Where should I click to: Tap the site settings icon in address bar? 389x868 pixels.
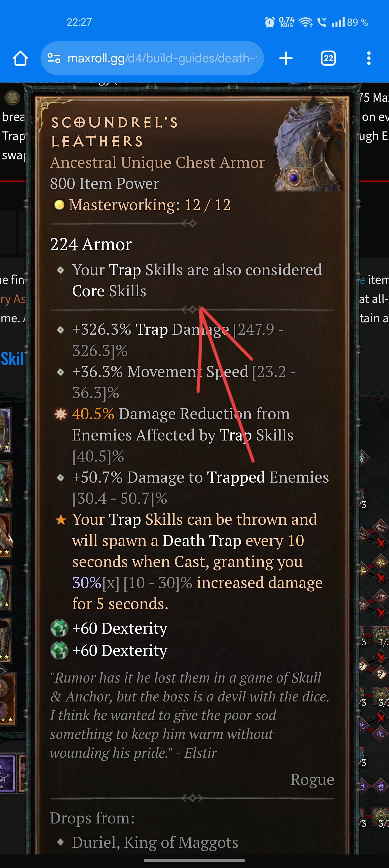54,58
